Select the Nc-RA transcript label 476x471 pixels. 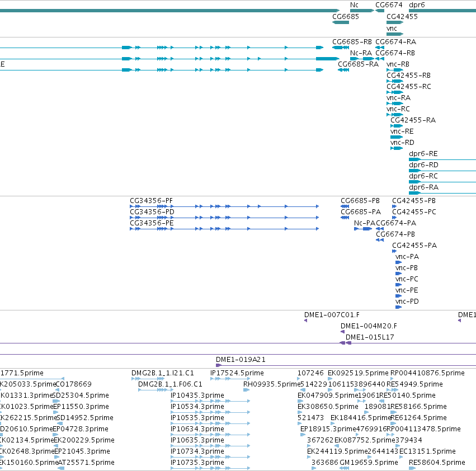(x=361, y=53)
